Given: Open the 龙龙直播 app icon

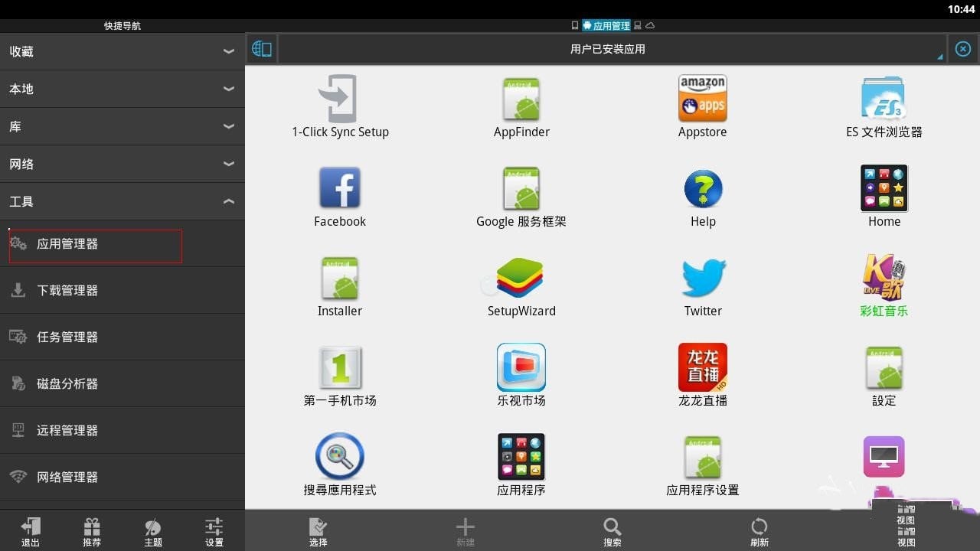Looking at the screenshot, I should (703, 367).
